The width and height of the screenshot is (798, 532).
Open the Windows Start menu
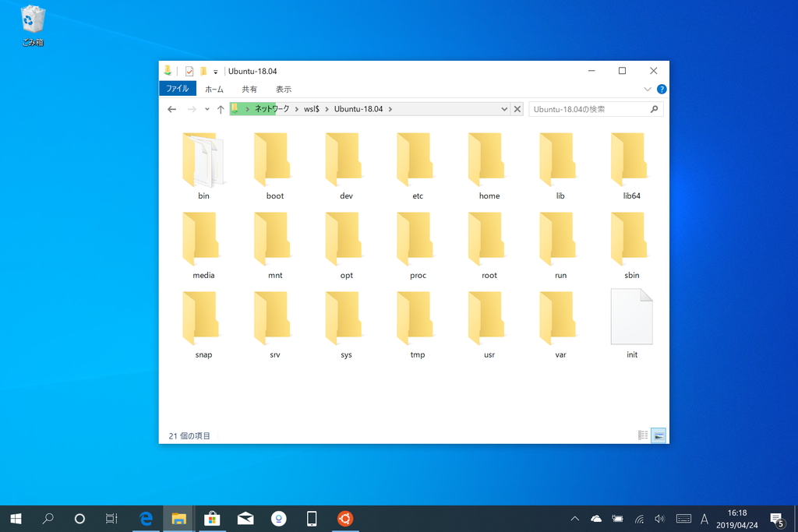click(16, 519)
